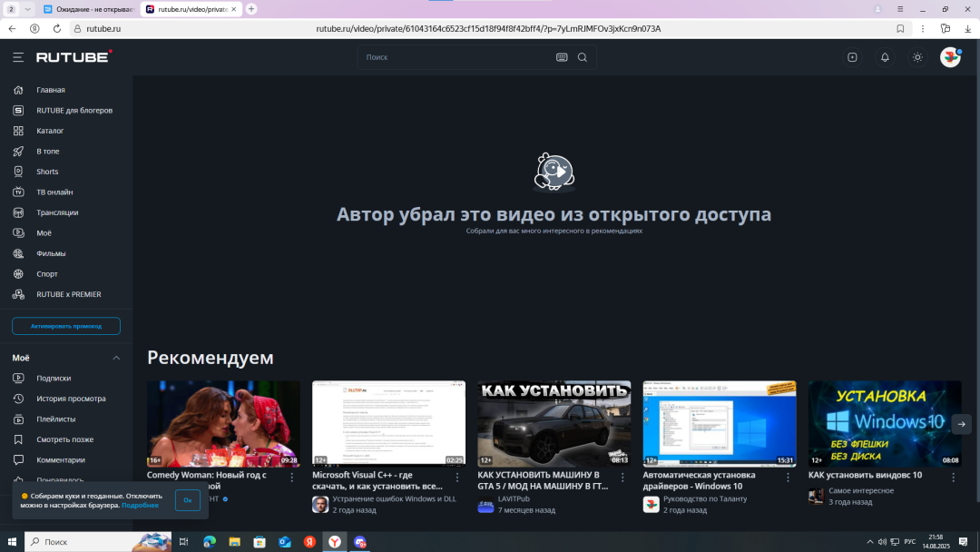This screenshot has width=980, height=552.
Task: Bookmark this page icon in address bar
Action: pos(900,29)
